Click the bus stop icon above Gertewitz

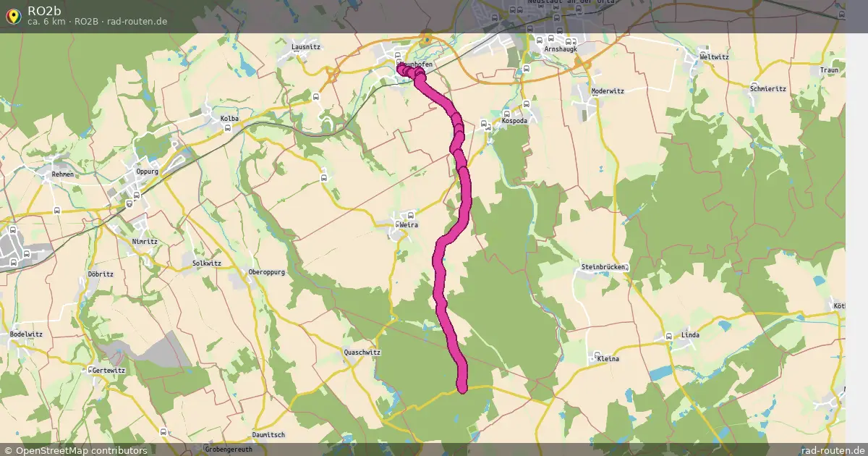pos(91,370)
